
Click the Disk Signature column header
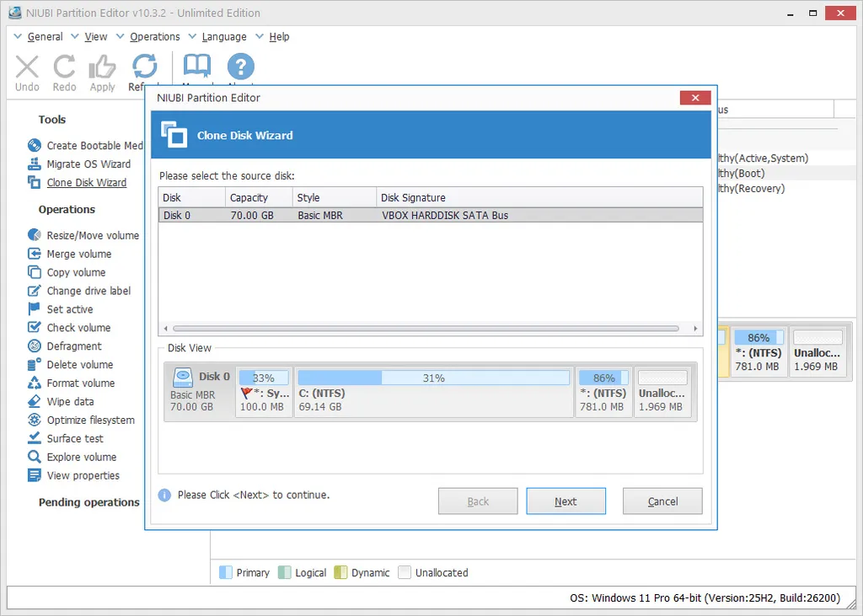539,198
